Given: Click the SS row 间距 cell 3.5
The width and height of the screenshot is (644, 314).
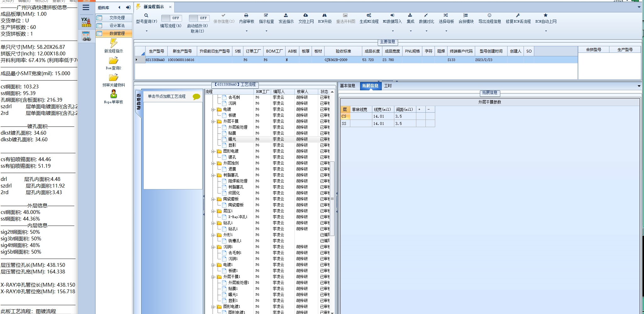Looking at the screenshot, I should pyautogui.click(x=405, y=124).
